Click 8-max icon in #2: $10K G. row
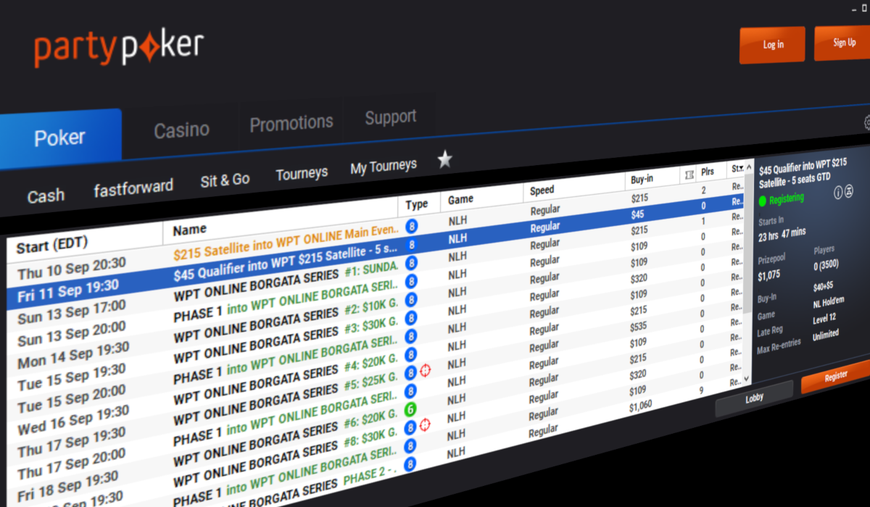 tap(411, 300)
